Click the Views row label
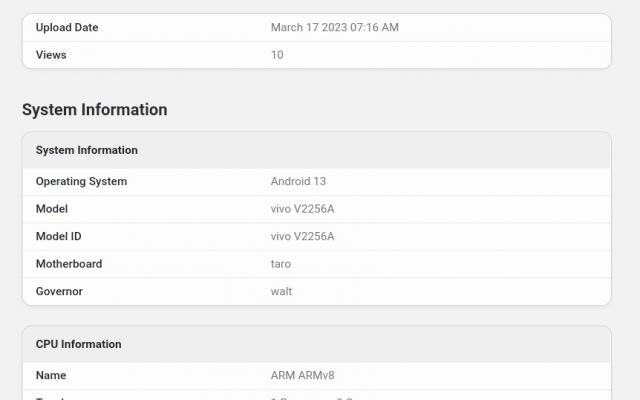 click(x=51, y=55)
